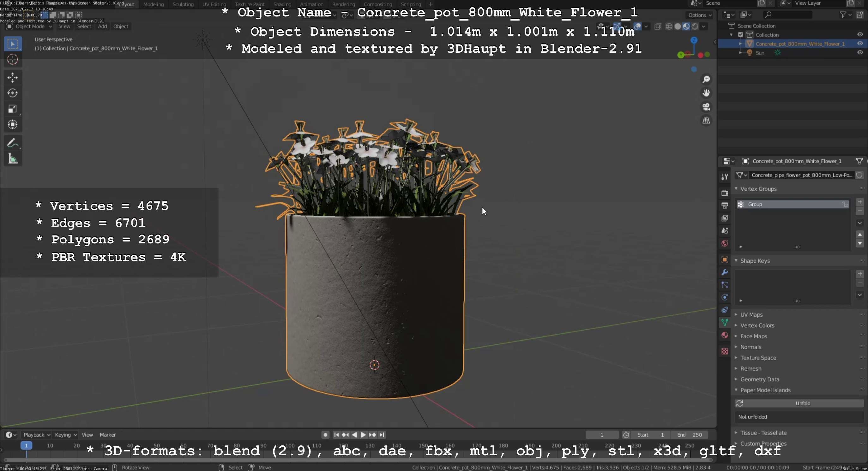This screenshot has width=868, height=471.
Task: Toggle X-Ray mode in viewport header
Action: point(657,27)
